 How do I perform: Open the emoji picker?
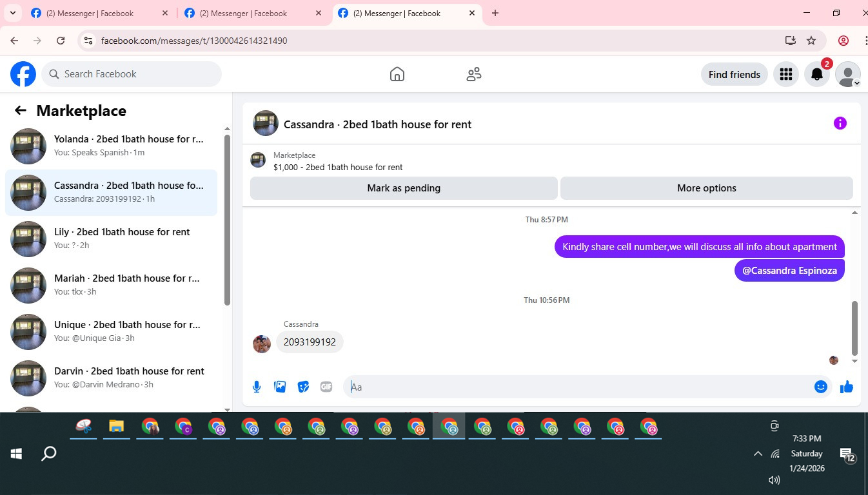[821, 387]
